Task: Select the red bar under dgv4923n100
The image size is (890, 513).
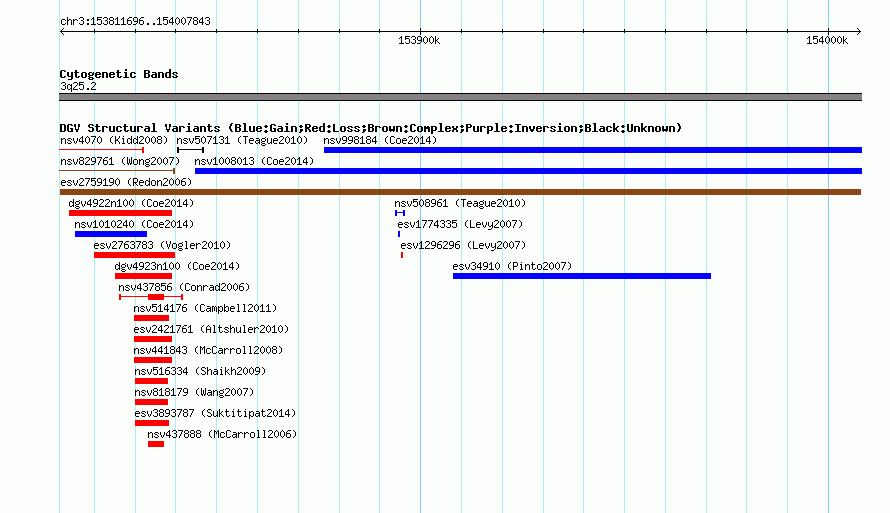Action: [144, 276]
